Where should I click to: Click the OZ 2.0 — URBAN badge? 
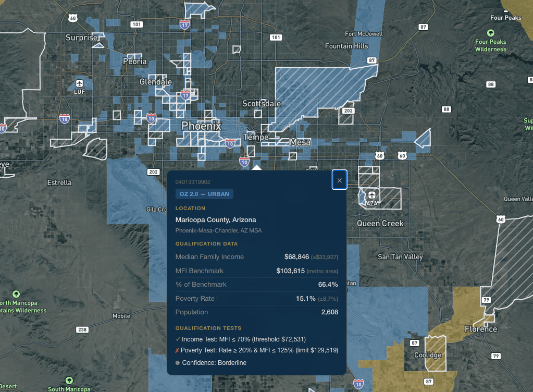pyautogui.click(x=204, y=193)
